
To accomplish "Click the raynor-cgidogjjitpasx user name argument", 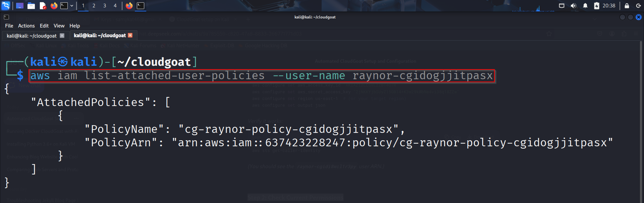I will point(423,76).
